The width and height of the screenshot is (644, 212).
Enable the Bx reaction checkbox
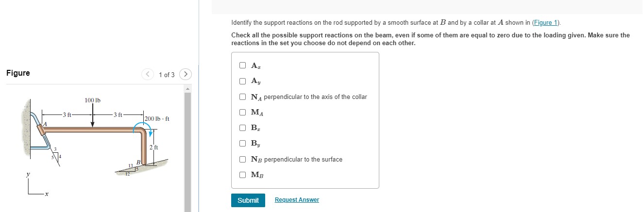pyautogui.click(x=242, y=128)
